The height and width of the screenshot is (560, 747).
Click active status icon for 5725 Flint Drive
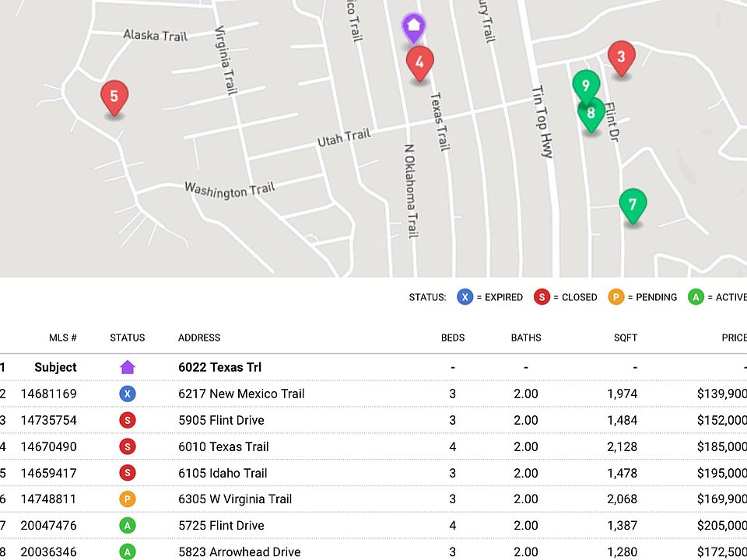click(127, 525)
